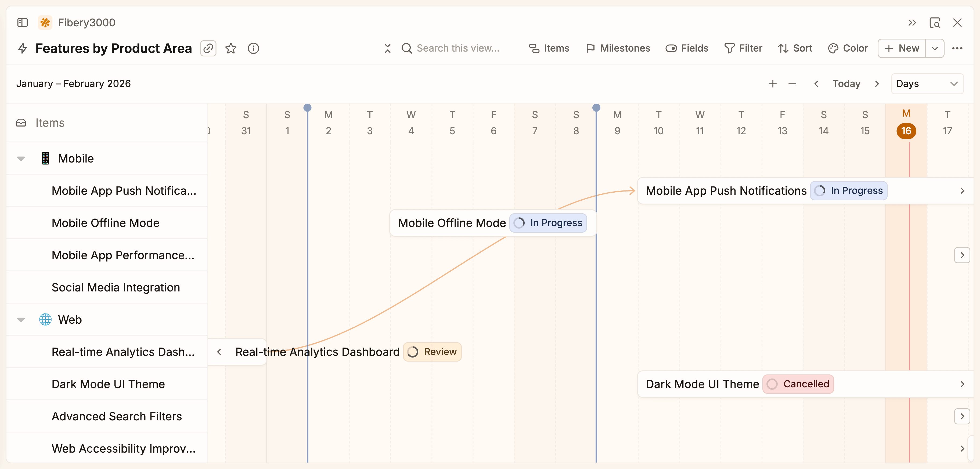Click the view info icon
The width and height of the screenshot is (980, 469).
tap(253, 48)
